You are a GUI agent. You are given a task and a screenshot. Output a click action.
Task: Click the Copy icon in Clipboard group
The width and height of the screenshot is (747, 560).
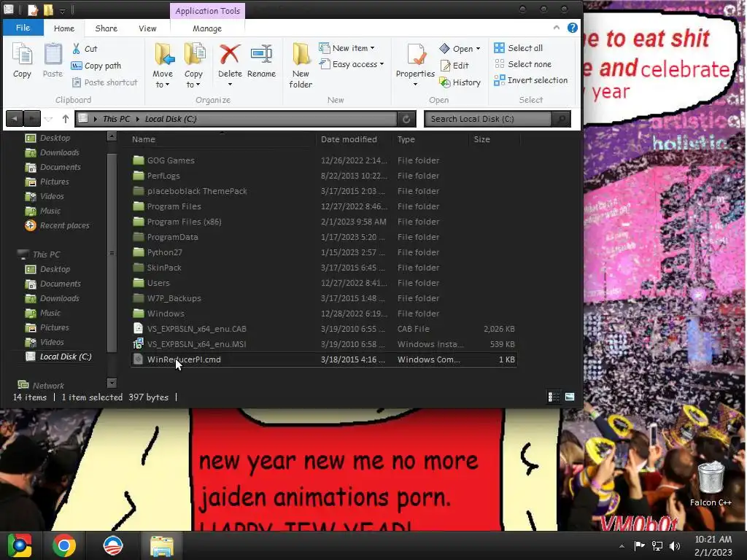[22, 60]
